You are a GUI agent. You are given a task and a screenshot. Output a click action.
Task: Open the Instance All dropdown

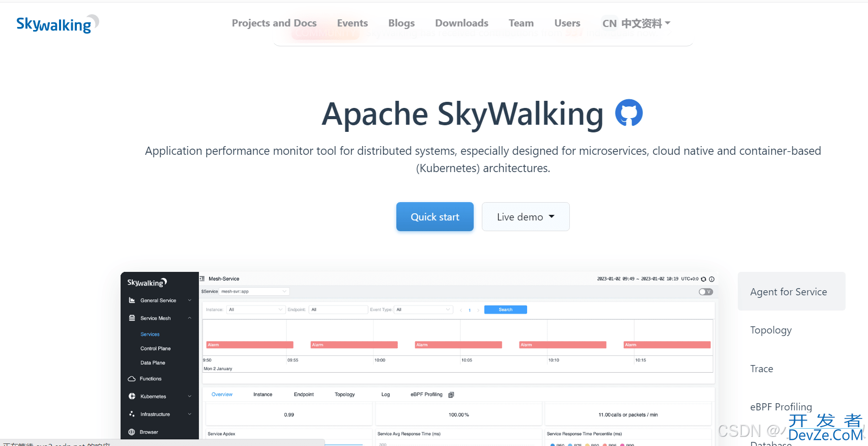tap(255, 310)
